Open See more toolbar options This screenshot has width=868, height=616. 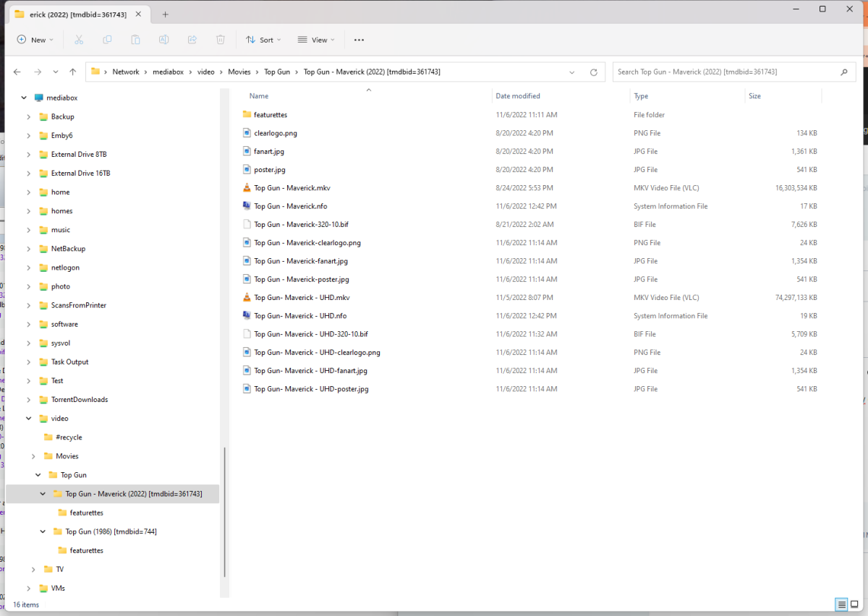click(x=359, y=40)
